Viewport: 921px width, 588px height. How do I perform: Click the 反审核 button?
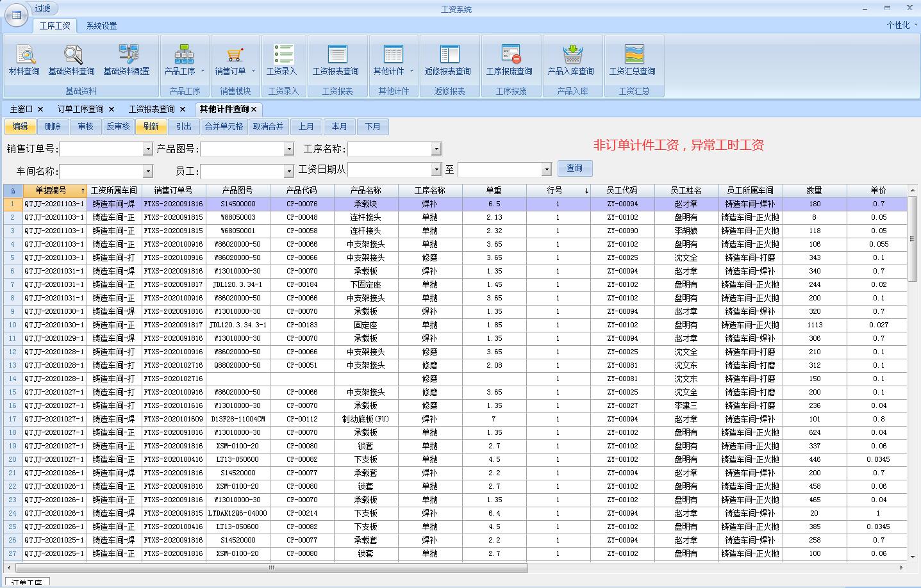(x=119, y=127)
